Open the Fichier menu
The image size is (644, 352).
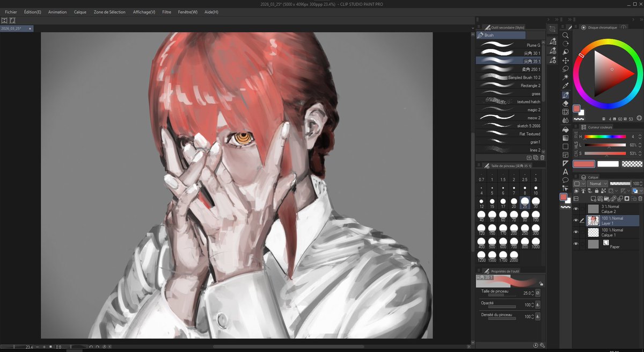[x=11, y=12]
